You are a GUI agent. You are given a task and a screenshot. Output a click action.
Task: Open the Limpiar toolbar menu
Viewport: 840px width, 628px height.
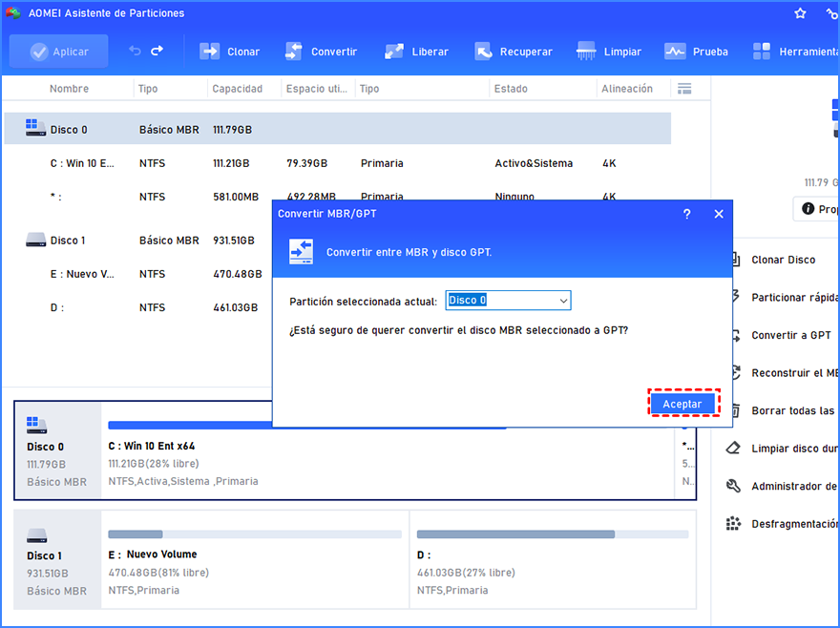609,52
